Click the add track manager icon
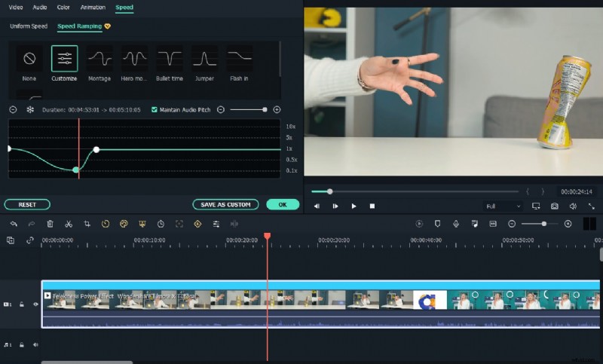The height and width of the screenshot is (364, 603). click(x=11, y=240)
